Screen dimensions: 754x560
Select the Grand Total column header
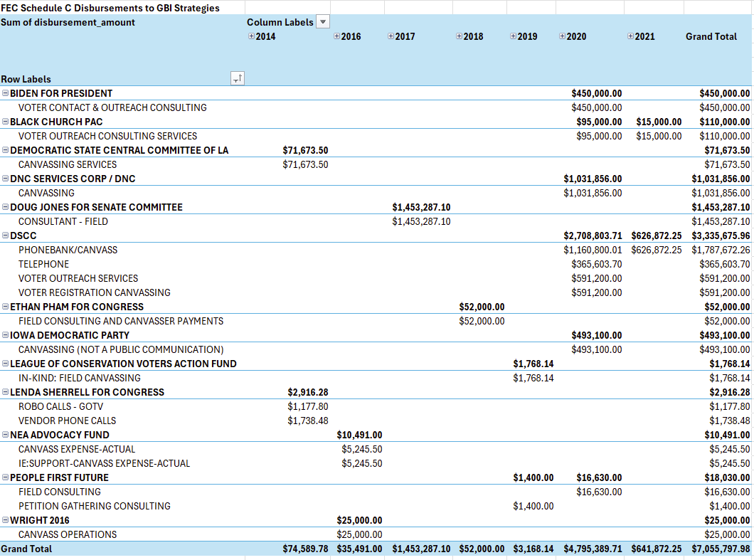(711, 36)
